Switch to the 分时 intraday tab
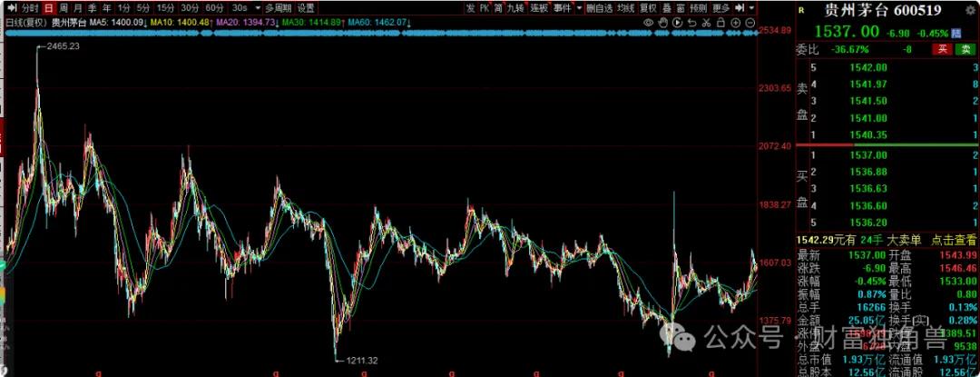The width and height of the screenshot is (980, 377). 30,8
